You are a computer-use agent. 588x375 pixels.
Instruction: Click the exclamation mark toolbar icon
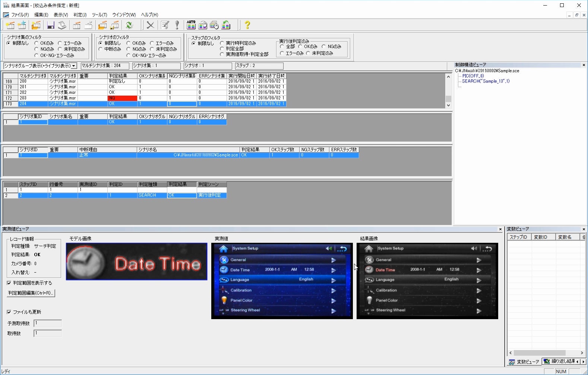point(177,25)
